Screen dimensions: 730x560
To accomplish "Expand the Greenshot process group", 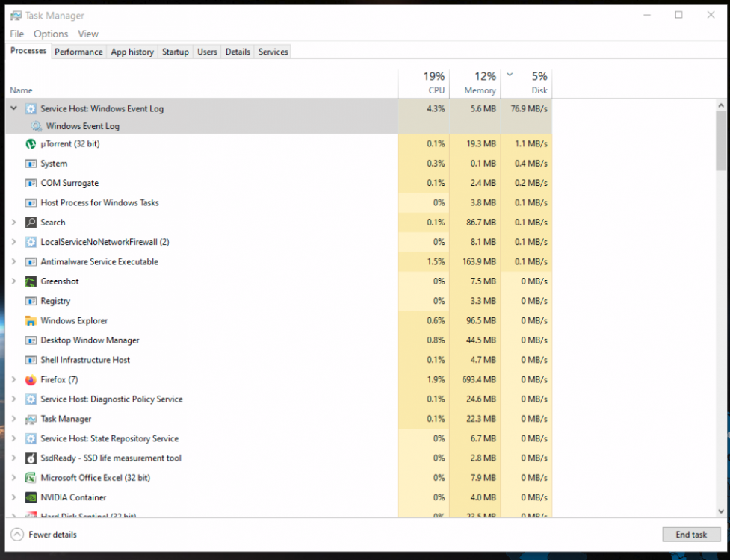I will coord(14,281).
